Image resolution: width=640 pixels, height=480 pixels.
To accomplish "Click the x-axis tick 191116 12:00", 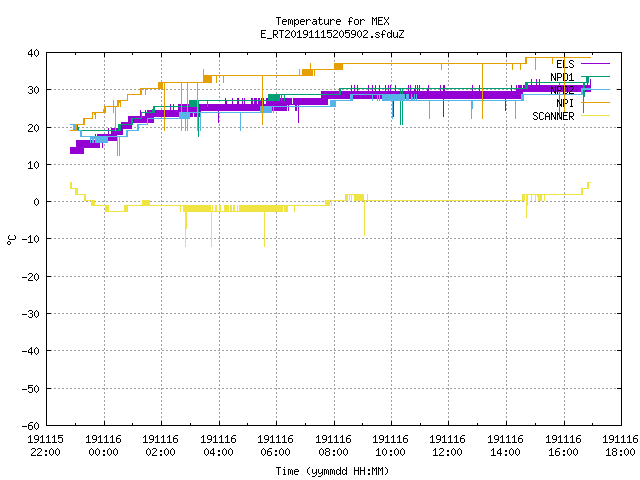I will coord(448,446).
